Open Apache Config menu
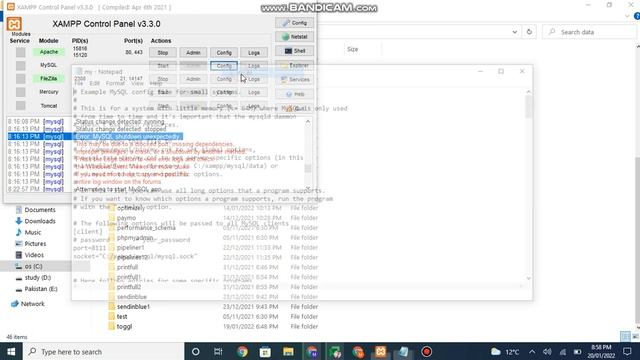Screen dimensions: 640x360 [224, 53]
